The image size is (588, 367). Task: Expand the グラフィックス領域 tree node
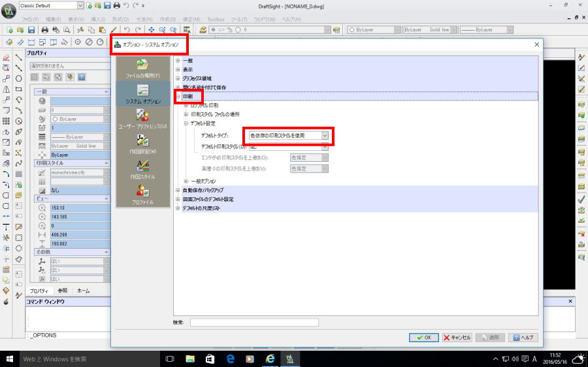(178, 78)
